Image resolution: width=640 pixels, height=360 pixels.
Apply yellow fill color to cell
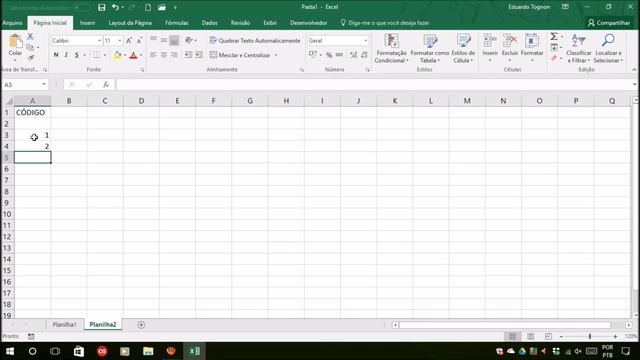(x=117, y=55)
